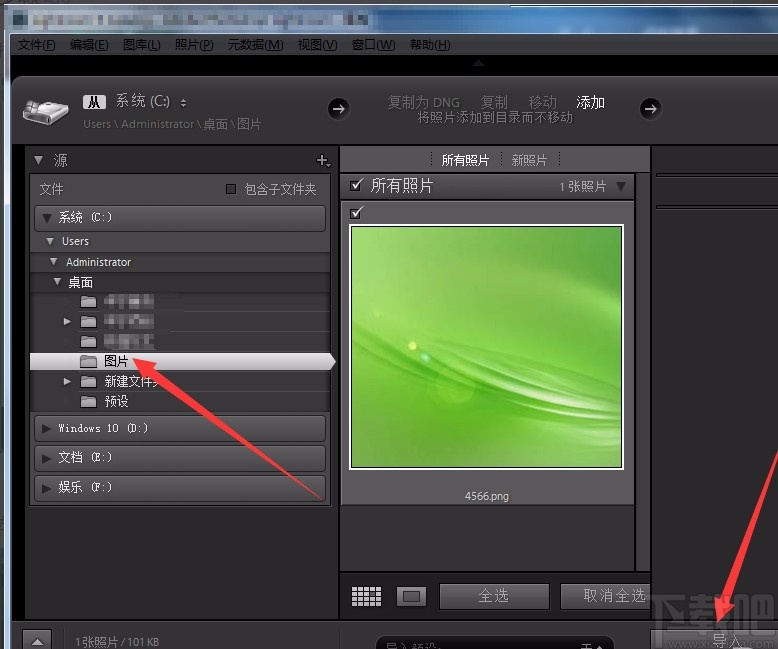The height and width of the screenshot is (649, 778).
Task: Open the 照片(P) menu
Action: (x=194, y=45)
